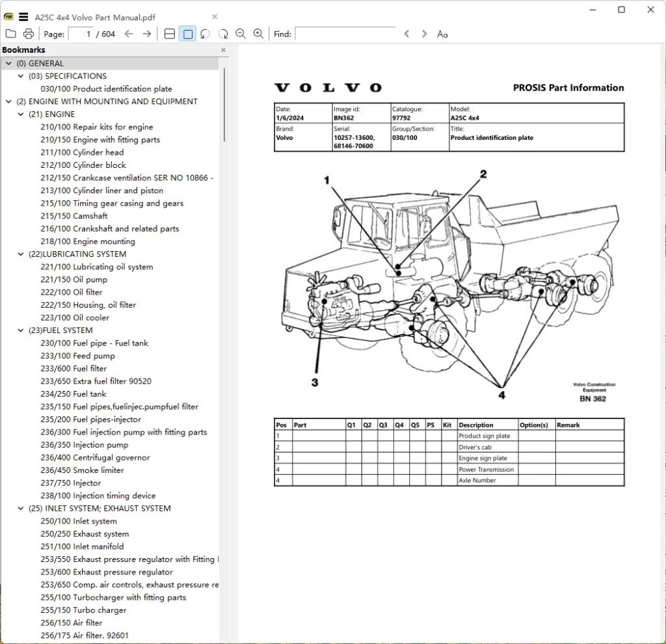Open 250/250 Exhaust system bookmark

85,533
